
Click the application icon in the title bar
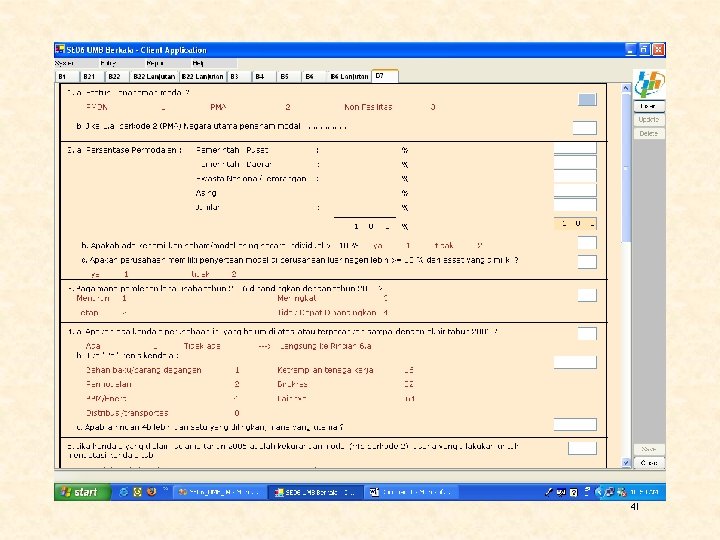[x=60, y=49]
